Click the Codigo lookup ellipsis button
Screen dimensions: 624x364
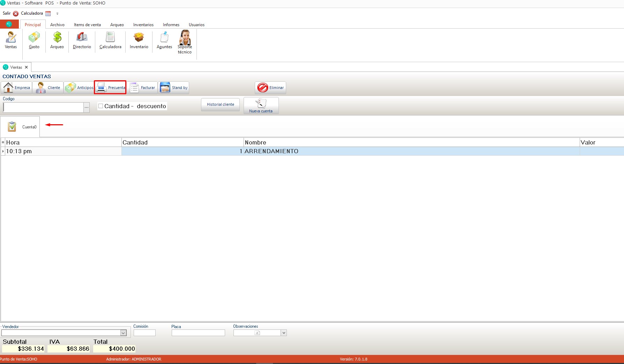tap(87, 107)
